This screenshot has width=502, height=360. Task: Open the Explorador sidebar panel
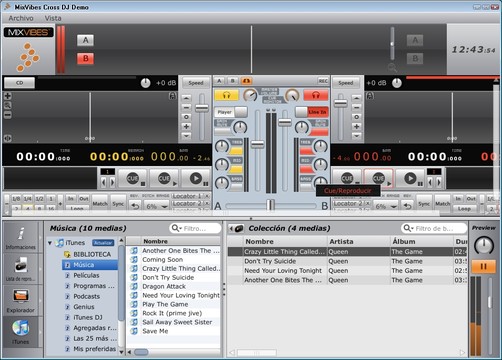click(21, 300)
